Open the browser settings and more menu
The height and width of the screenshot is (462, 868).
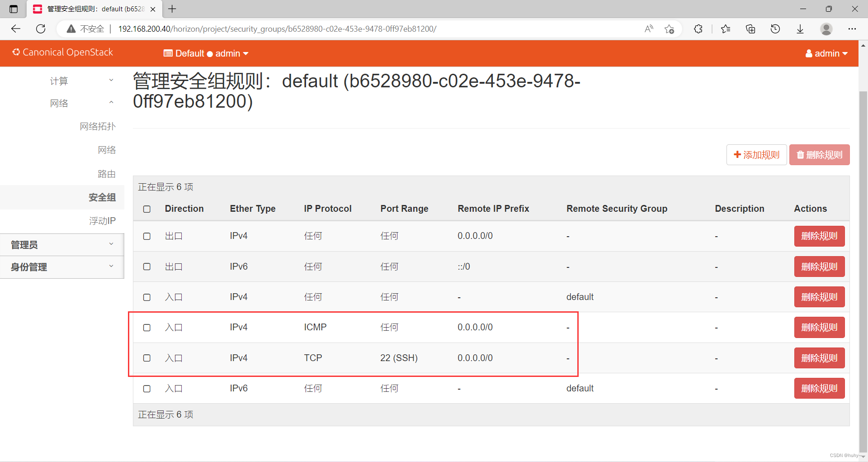tap(852, 29)
